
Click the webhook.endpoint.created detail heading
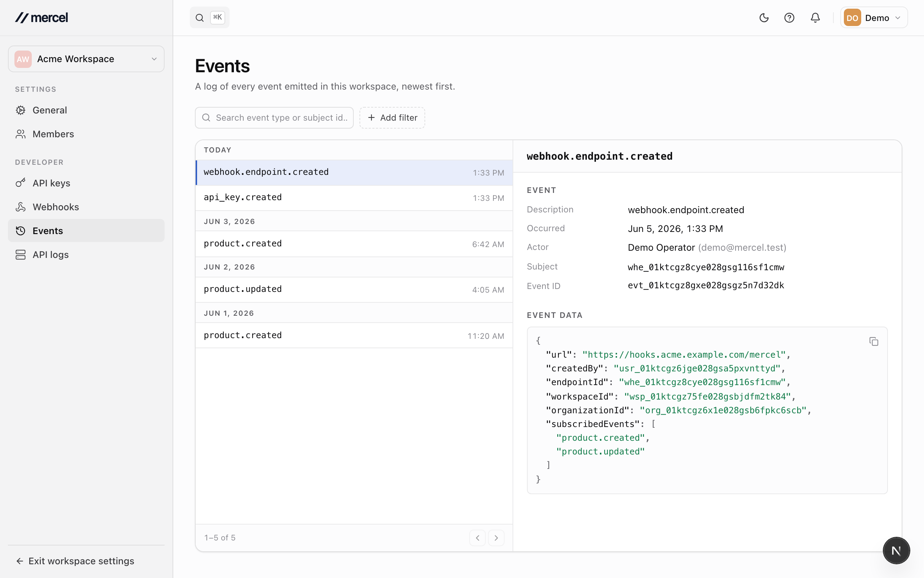coord(600,156)
